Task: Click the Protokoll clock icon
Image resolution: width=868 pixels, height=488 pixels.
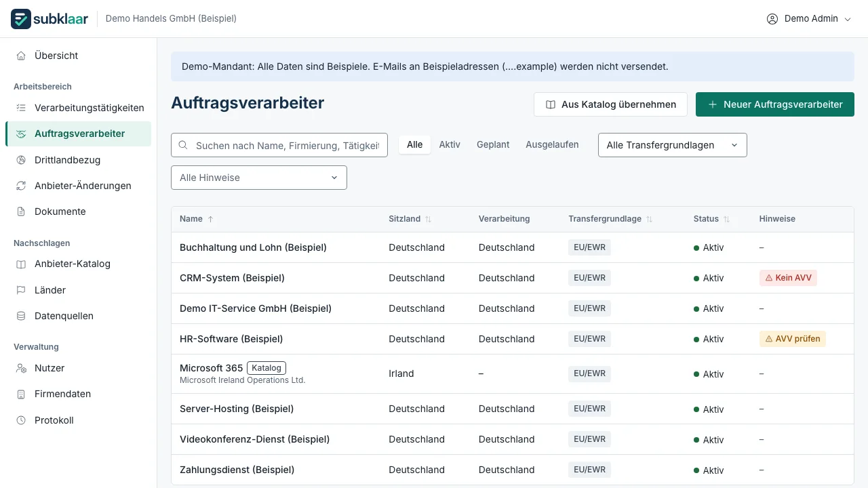Action: coord(21,420)
